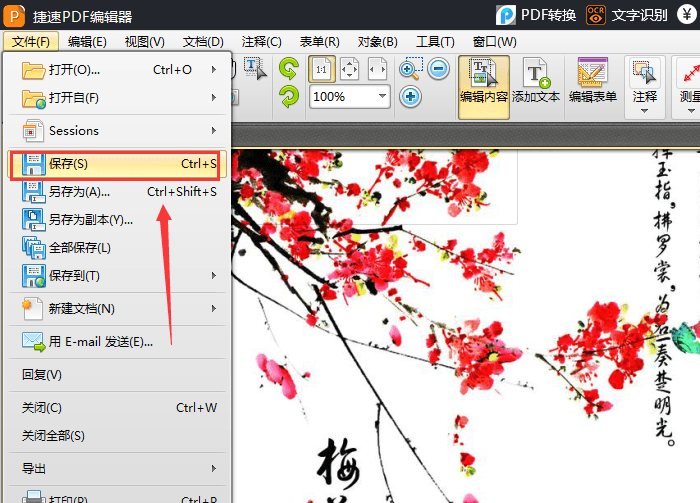The image size is (700, 503).
Task: Choose 保存(S) menu entry
Action: pyautogui.click(x=117, y=164)
